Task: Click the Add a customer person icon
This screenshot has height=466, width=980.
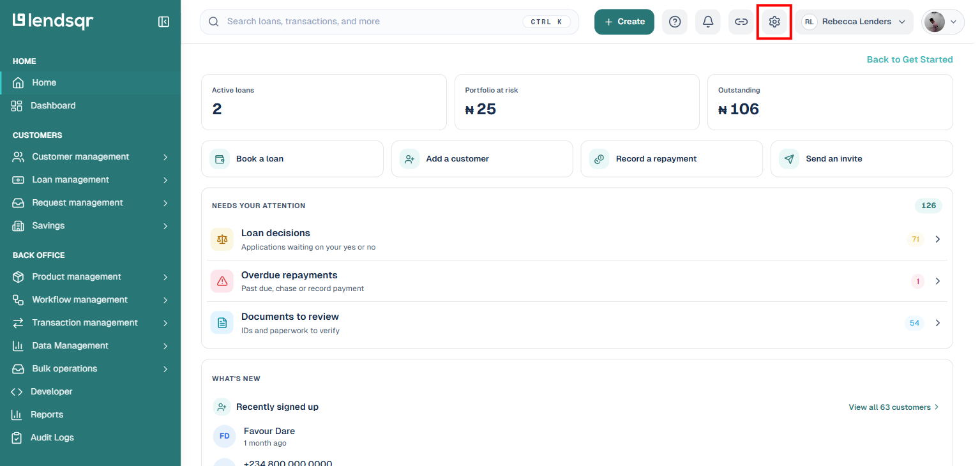Action: click(410, 159)
